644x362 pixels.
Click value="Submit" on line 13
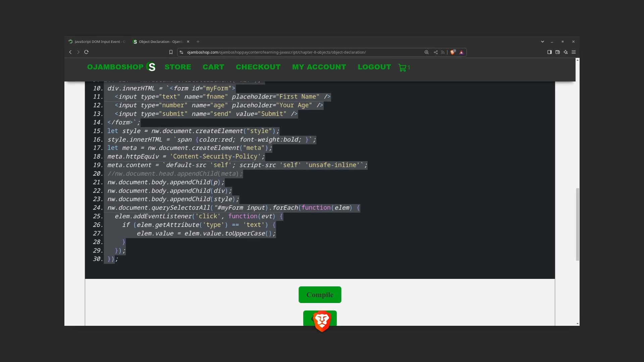click(261, 114)
